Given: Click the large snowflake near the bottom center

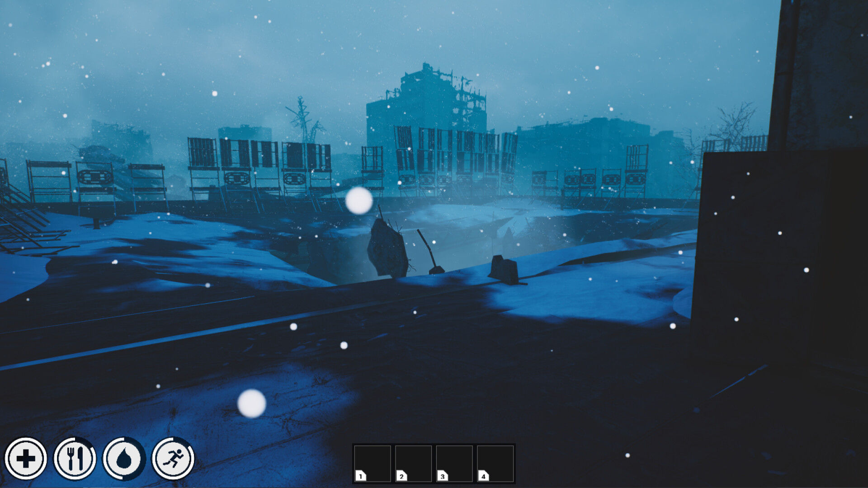Looking at the screenshot, I should tap(252, 403).
